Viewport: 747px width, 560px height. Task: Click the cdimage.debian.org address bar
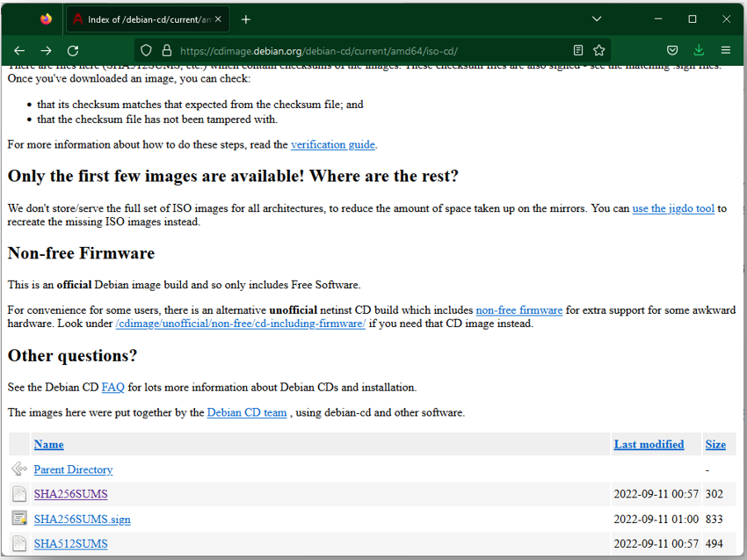tap(372, 50)
